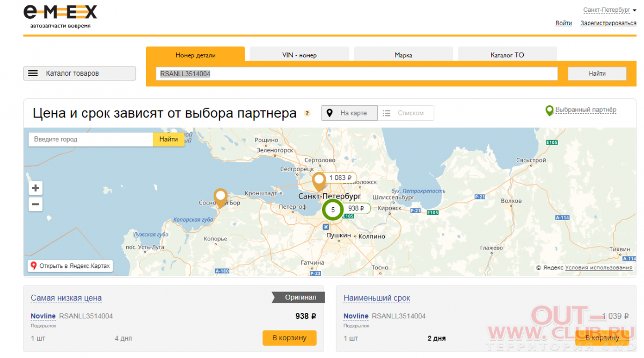Click the question mark help icon
Viewport: 644px width, 358px height.
307,113
